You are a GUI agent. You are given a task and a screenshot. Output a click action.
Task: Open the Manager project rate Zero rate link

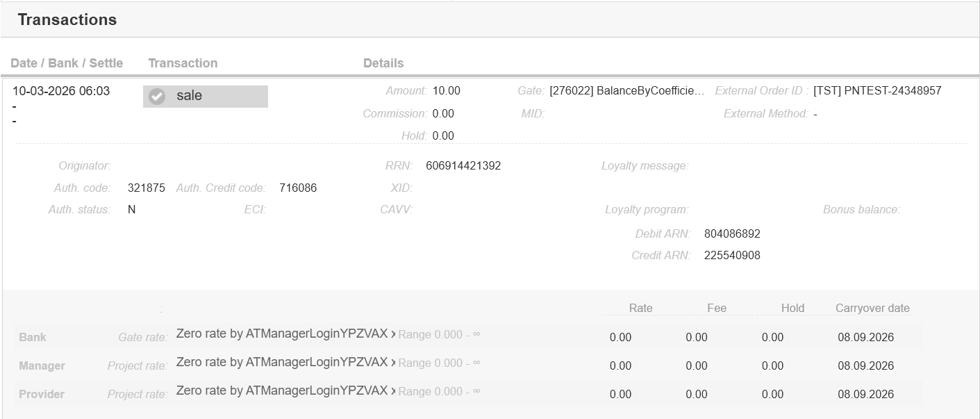click(285, 362)
